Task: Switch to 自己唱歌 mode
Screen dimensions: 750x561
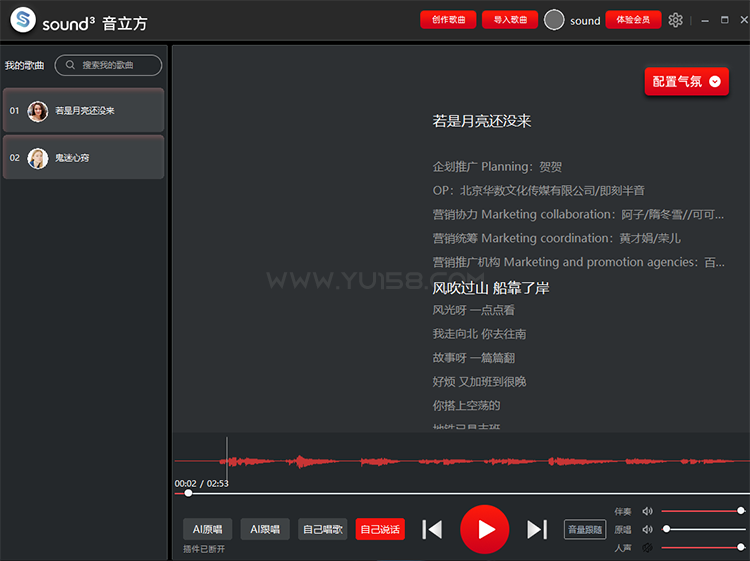Action: pyautogui.click(x=323, y=529)
